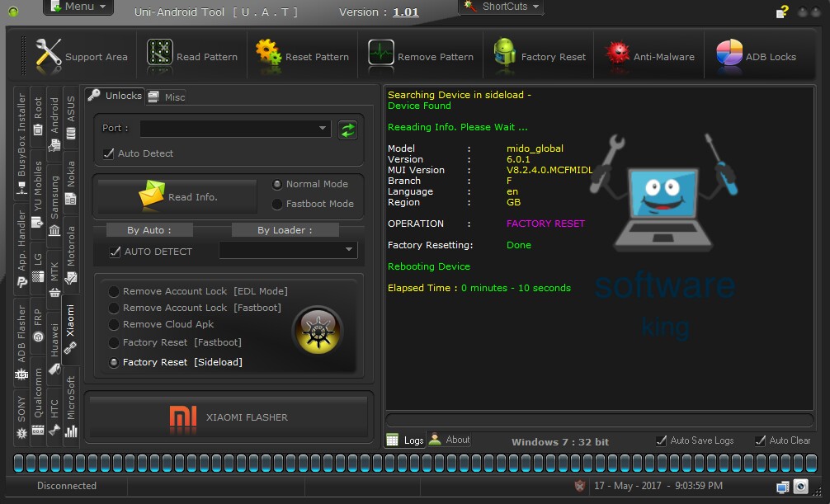Screen dimensions: 830x504
Task: Select Remove Cloud Apk option
Action: 113,324
